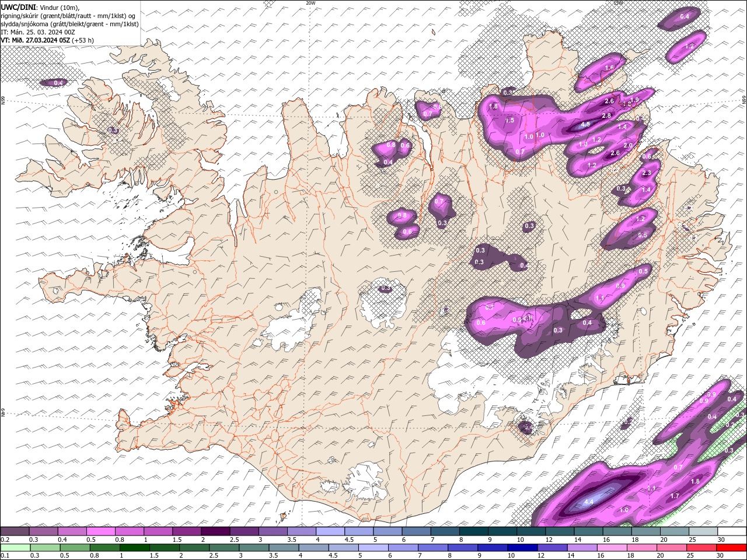Click the "IT: Mán. 25. 03. 2024 00Z" line

point(37,32)
